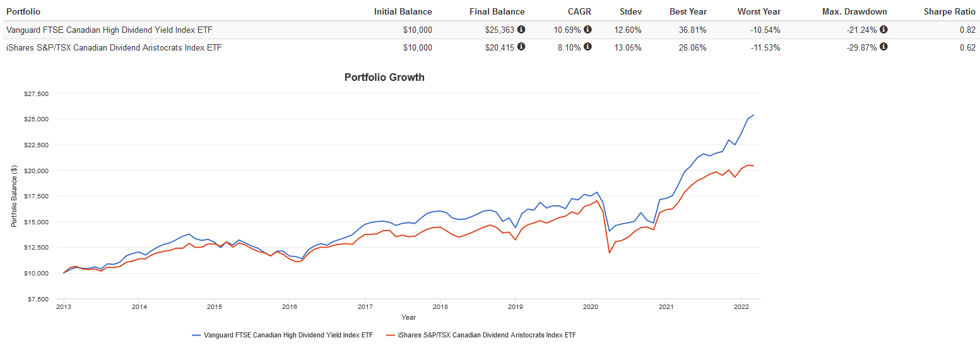Open info icon next to 10.69% CAGR
This screenshot has height=345, width=980.
pyautogui.click(x=588, y=29)
